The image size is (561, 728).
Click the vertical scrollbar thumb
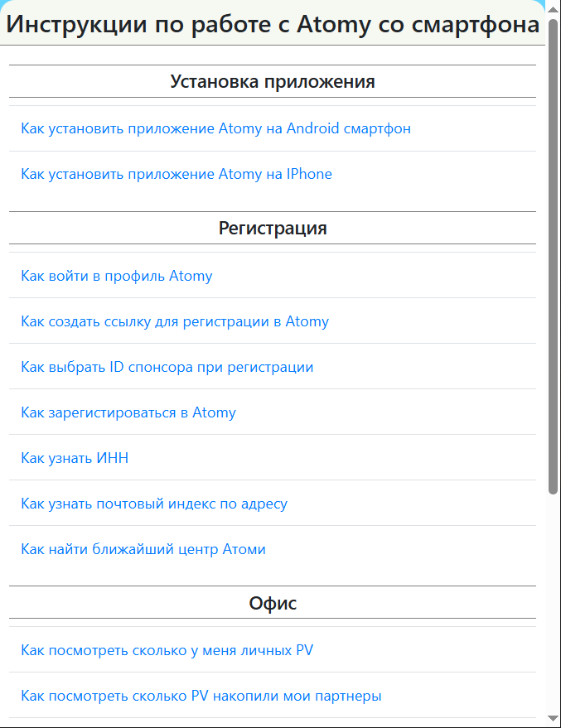pyautogui.click(x=554, y=248)
